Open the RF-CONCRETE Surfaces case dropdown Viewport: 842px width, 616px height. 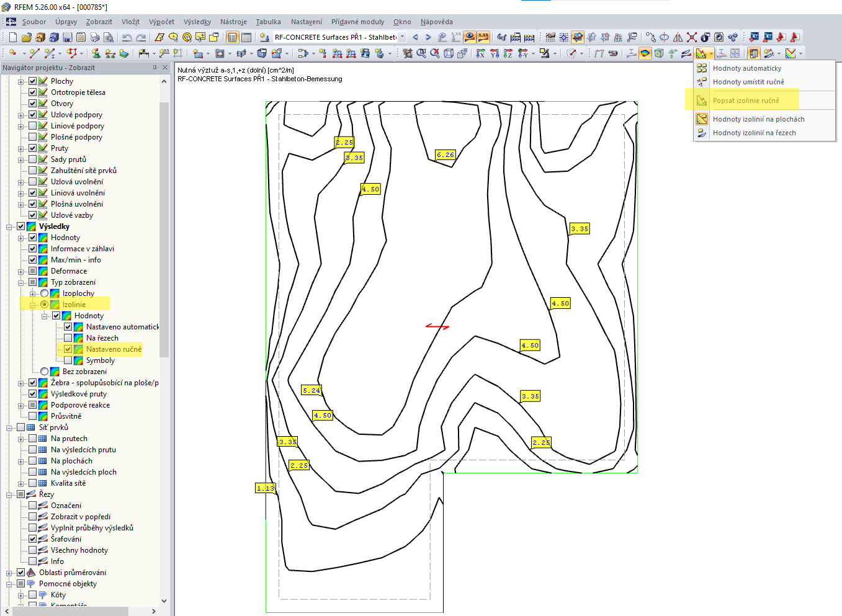(x=402, y=37)
